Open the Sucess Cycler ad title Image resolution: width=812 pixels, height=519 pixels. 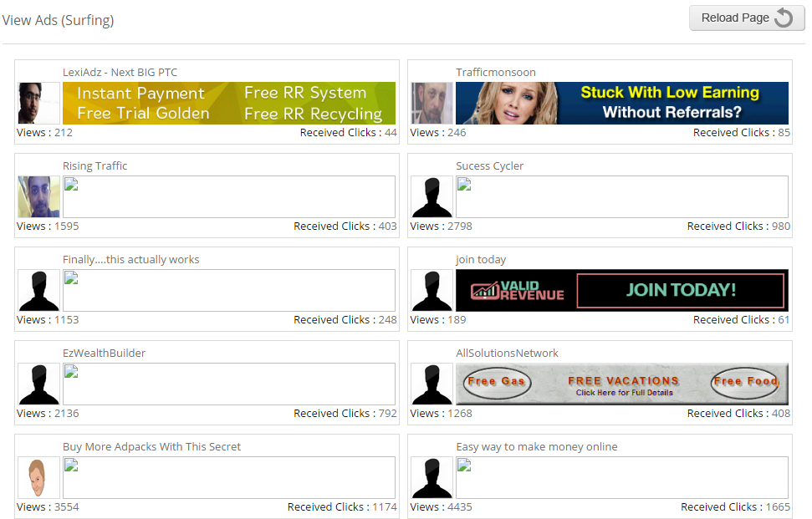point(489,166)
